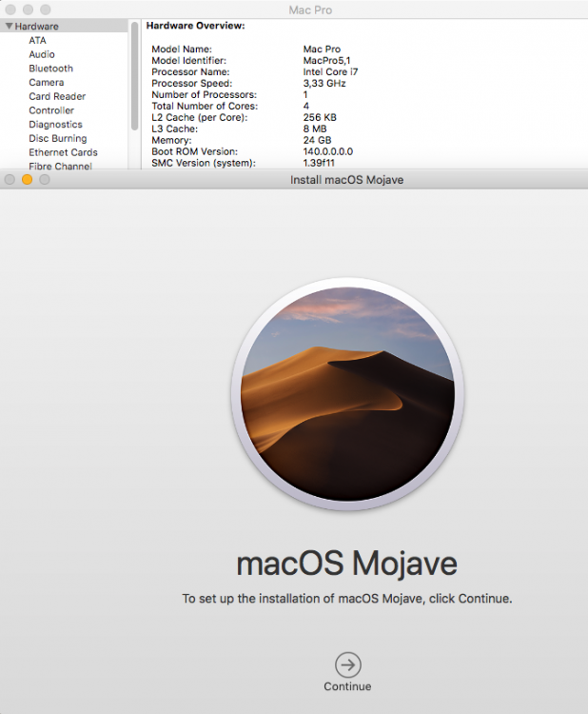Click the Model Identifier label
The height and width of the screenshot is (714, 588).
188,61
